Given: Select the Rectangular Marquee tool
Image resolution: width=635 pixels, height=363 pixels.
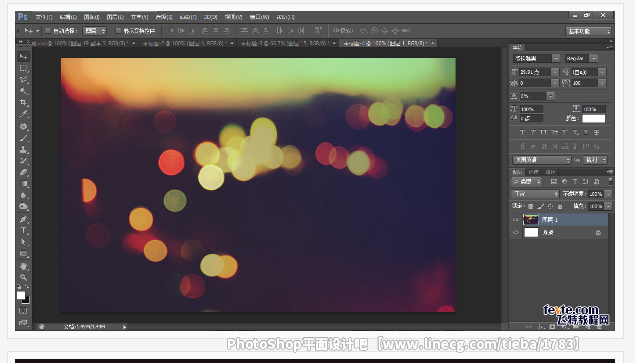Looking at the screenshot, I should pos(23,68).
